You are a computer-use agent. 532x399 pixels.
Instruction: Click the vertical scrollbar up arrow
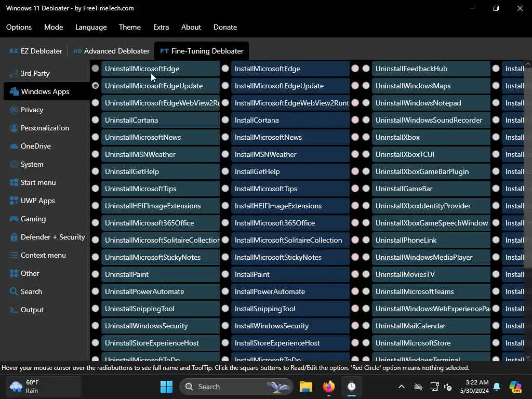click(x=528, y=64)
